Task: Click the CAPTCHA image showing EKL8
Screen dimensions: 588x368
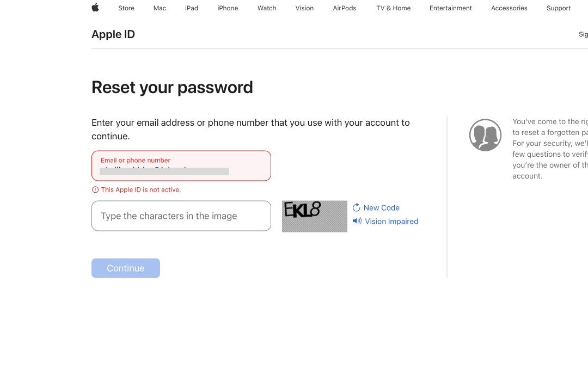Action: point(314,216)
